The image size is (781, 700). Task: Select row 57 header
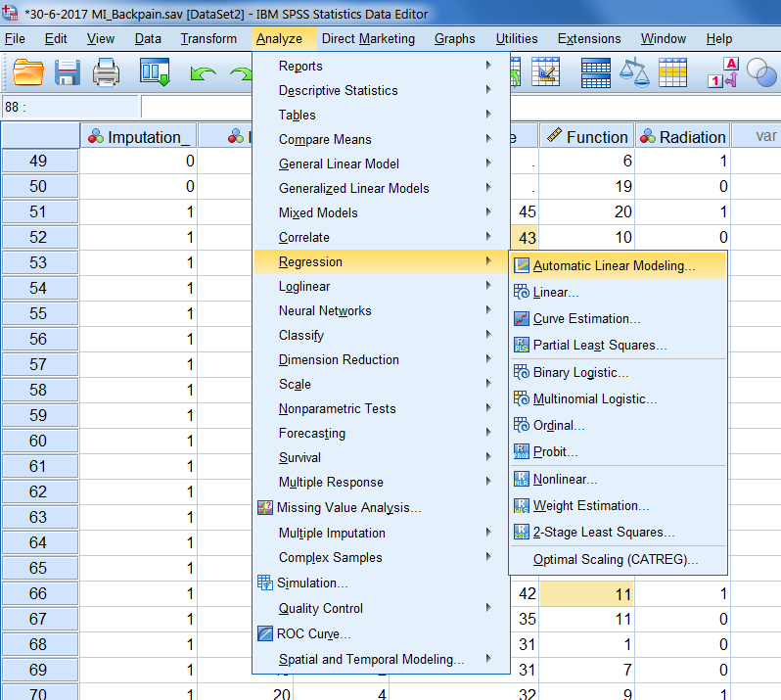click(38, 364)
